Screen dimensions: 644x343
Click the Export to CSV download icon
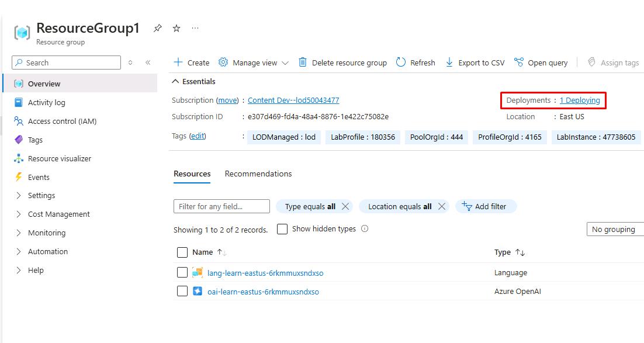click(449, 62)
